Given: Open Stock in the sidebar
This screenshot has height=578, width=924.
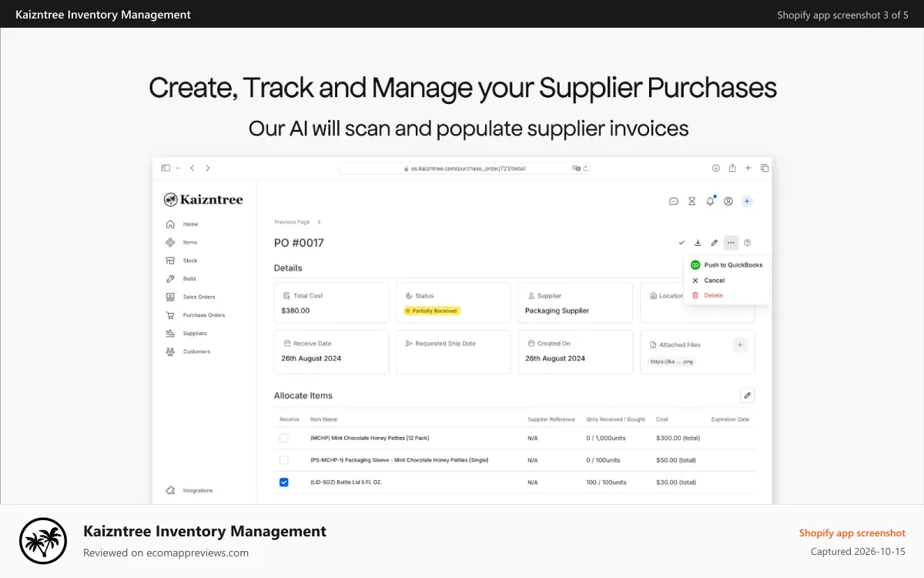Looking at the screenshot, I should pos(182,260).
